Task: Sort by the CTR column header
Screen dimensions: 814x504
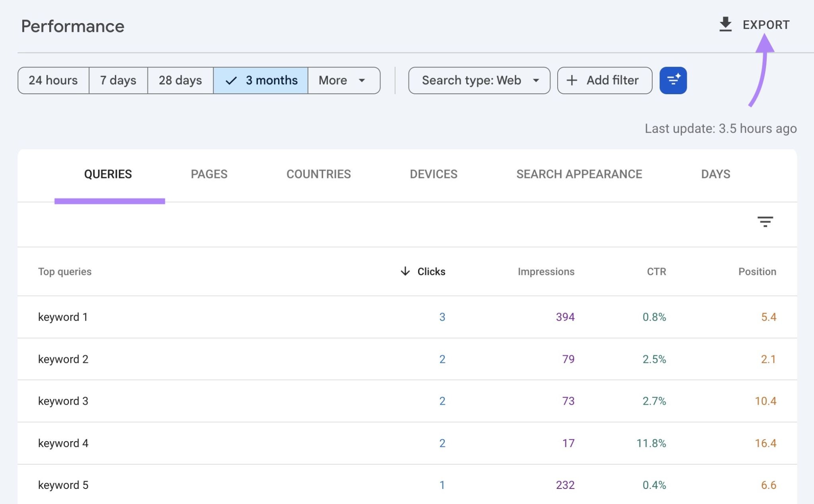Action: point(656,271)
